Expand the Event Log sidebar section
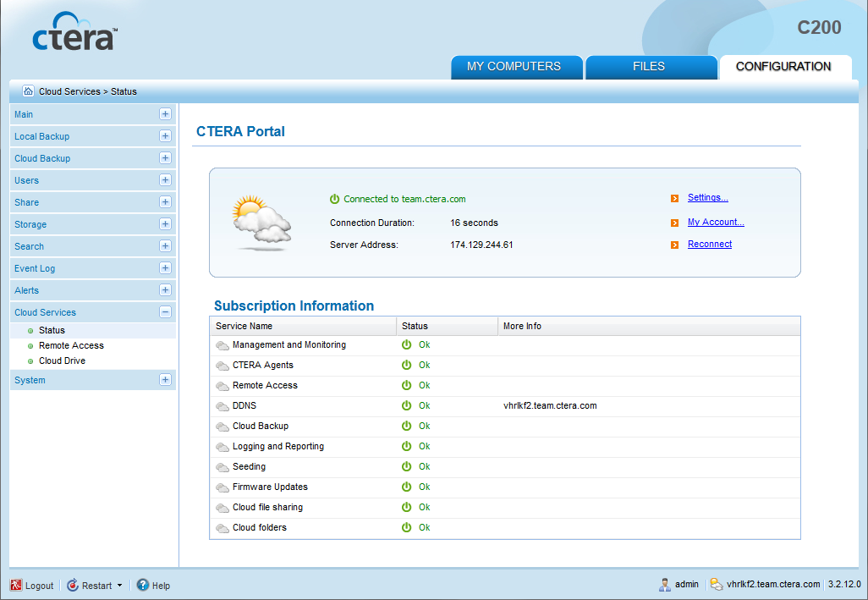The image size is (868, 600). (165, 268)
